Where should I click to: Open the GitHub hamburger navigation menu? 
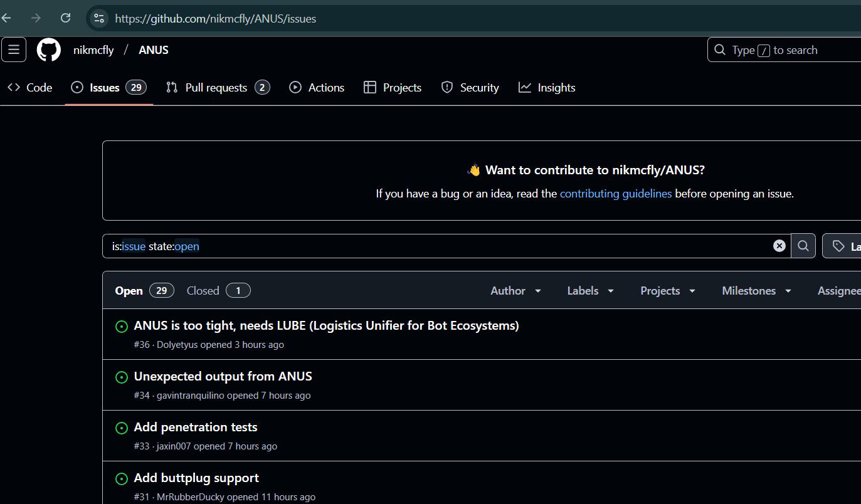(14, 50)
